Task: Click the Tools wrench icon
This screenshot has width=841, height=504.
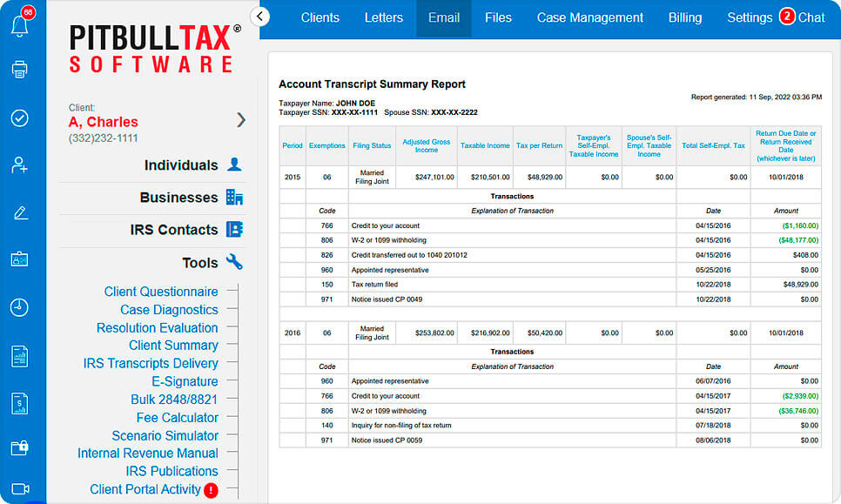Action: 234,262
